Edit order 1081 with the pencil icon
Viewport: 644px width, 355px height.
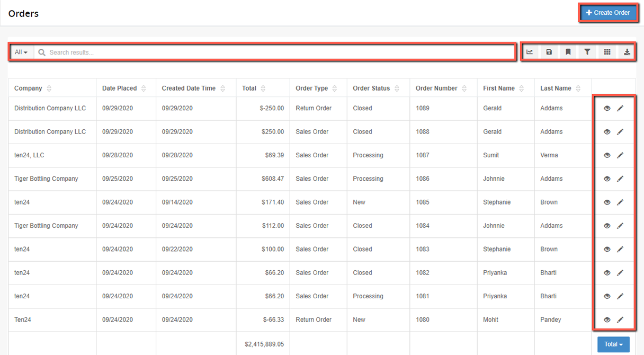[x=620, y=296]
